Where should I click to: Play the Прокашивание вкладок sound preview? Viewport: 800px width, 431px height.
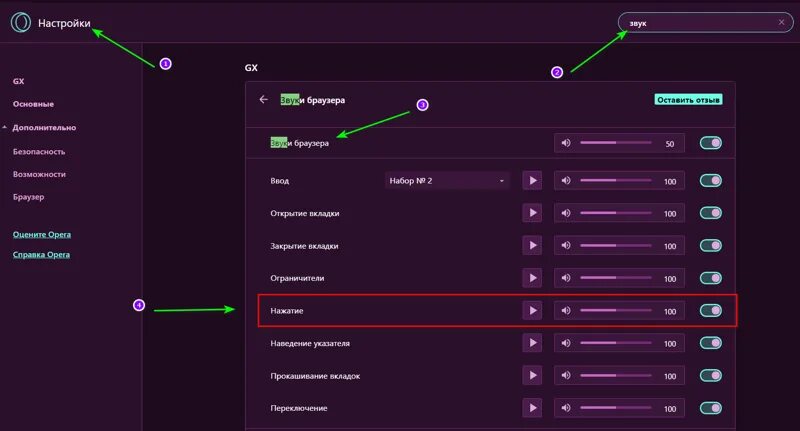532,375
